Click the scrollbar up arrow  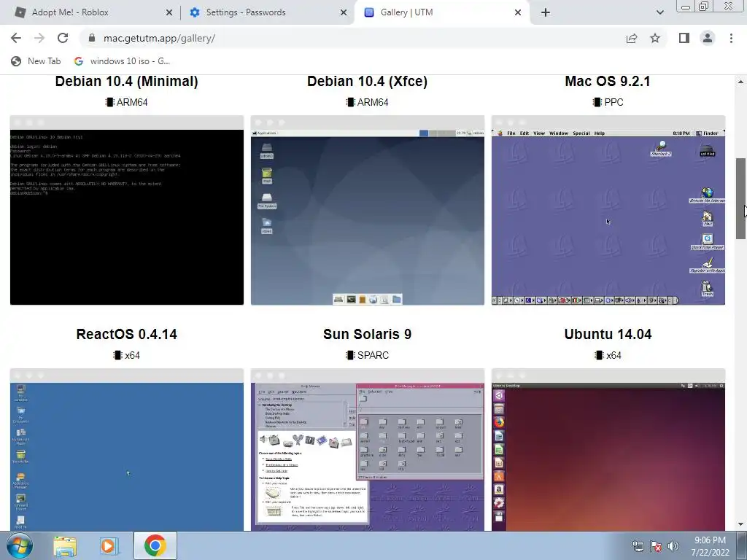pos(740,82)
